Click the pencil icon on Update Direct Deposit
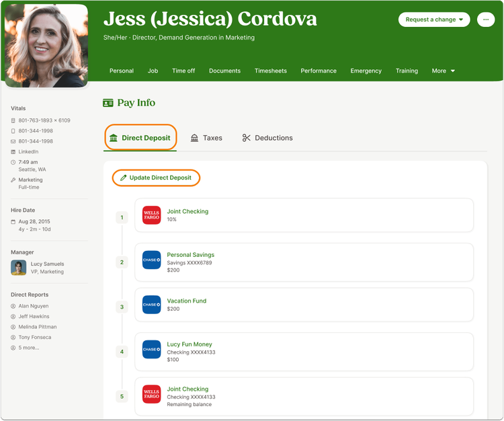The image size is (504, 421). click(x=123, y=178)
